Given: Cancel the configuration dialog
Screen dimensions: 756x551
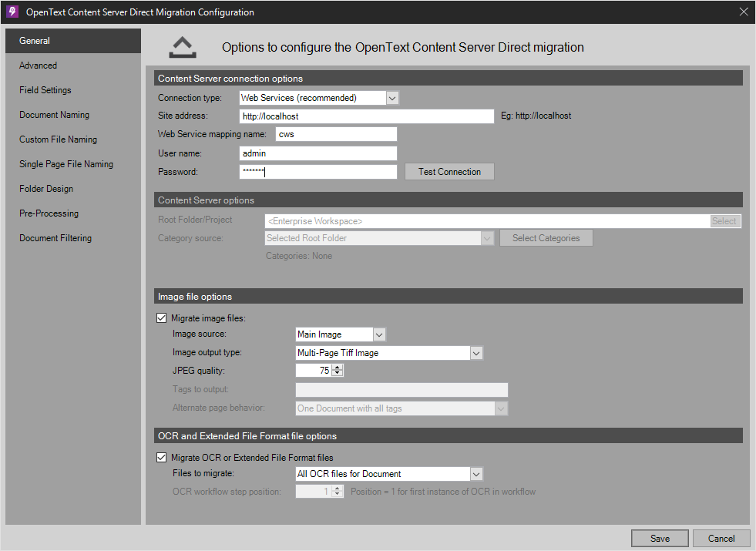Looking at the screenshot, I should (721, 539).
